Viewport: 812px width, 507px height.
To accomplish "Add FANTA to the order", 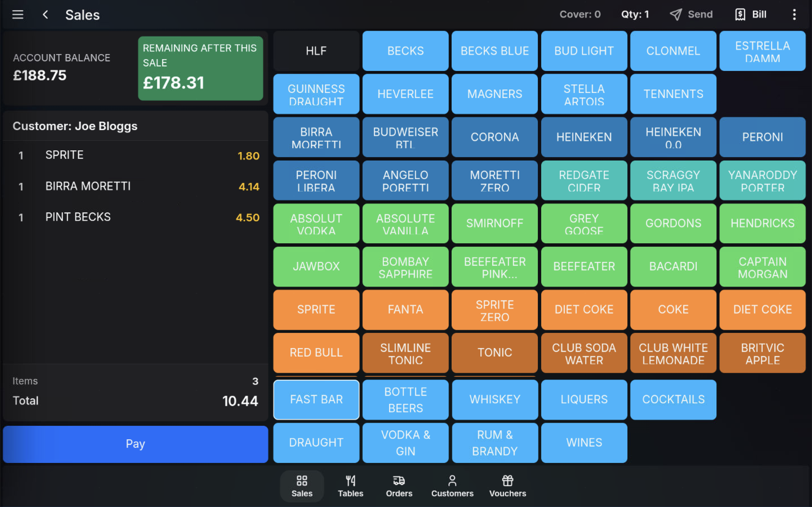I will click(406, 310).
